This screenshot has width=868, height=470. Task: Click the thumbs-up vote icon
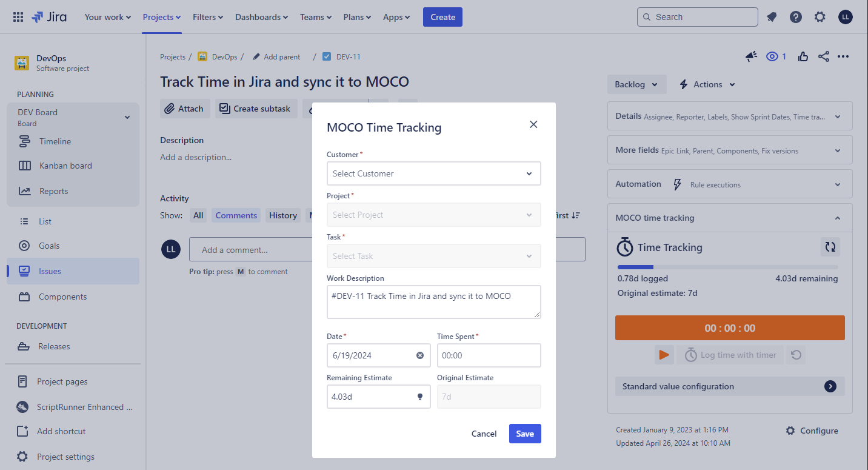point(803,56)
